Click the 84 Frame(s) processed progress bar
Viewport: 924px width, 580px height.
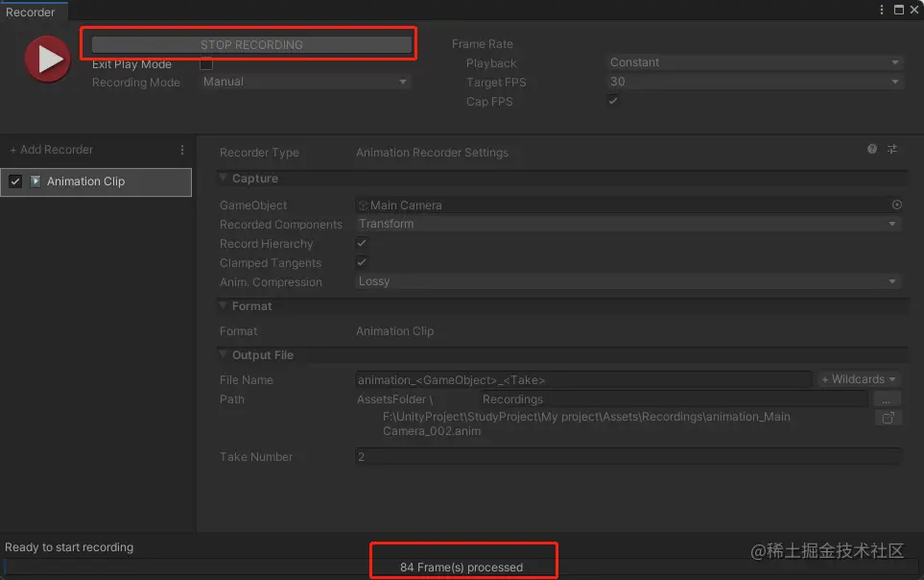pos(462,567)
